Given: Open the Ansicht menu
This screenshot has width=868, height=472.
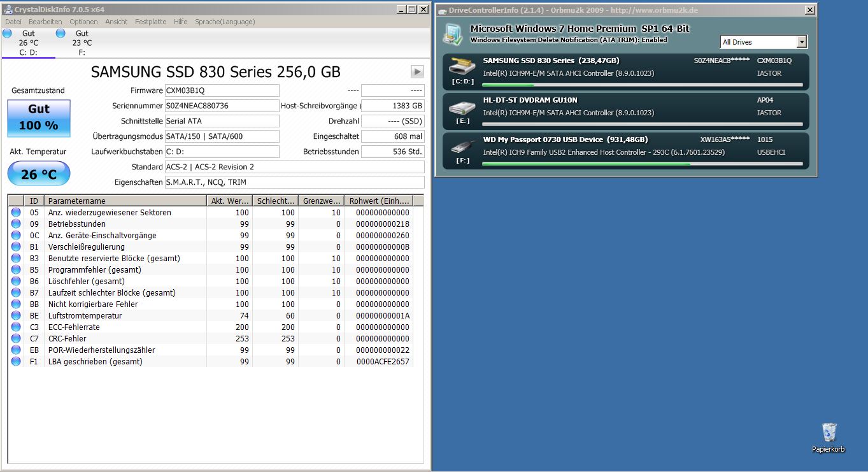Looking at the screenshot, I should pyautogui.click(x=117, y=22).
